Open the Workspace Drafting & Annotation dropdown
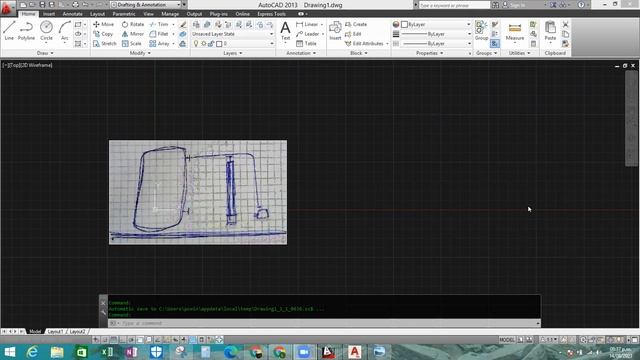Screen dimensions: 640x360 tap(146, 5)
